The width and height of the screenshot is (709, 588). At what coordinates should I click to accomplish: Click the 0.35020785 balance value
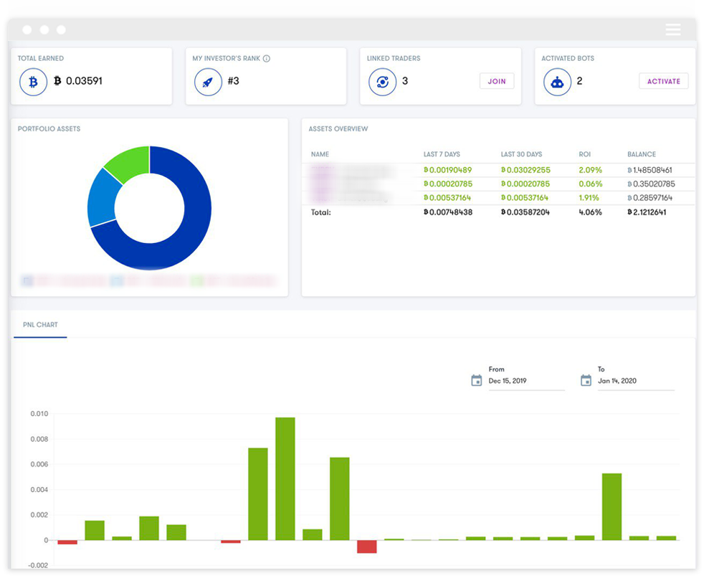click(x=651, y=184)
